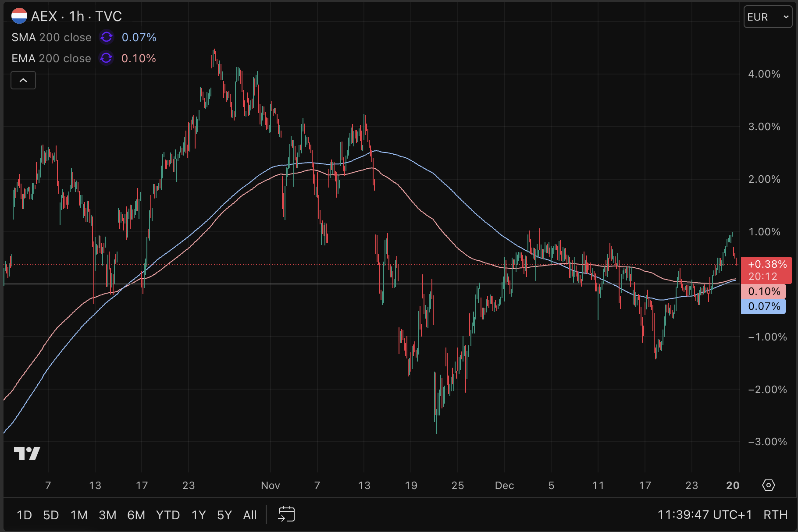Viewport: 798px width, 532px height.
Task: Toggle the RTH session setting
Action: click(775, 514)
